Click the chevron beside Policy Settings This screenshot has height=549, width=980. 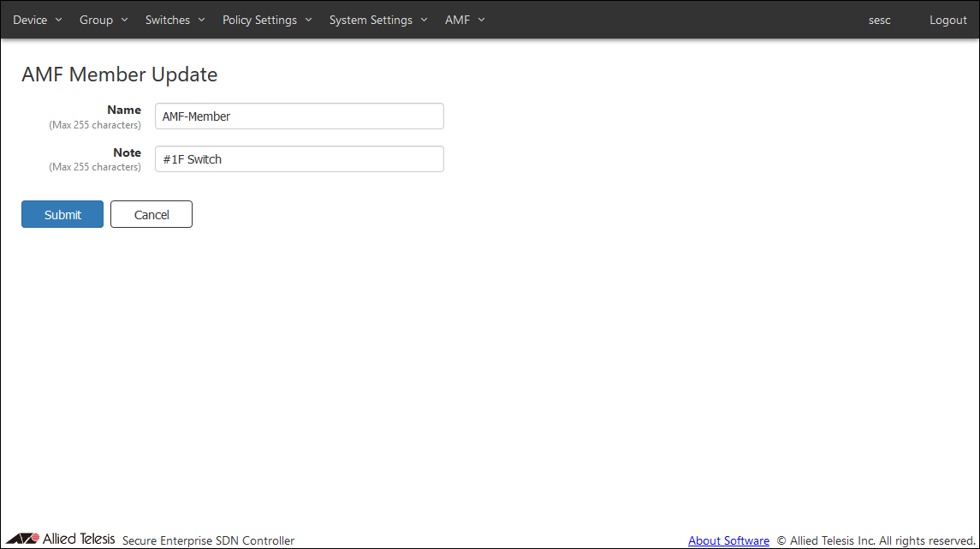pyautogui.click(x=308, y=20)
